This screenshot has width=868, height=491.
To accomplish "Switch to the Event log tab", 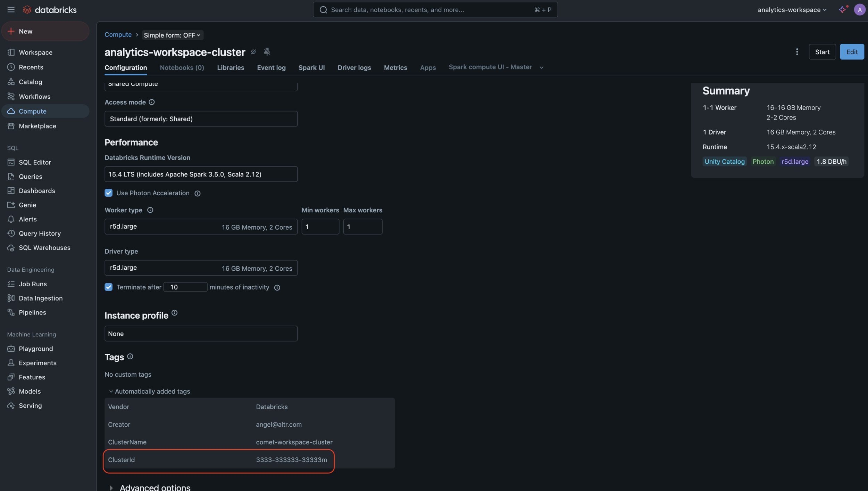I will (x=271, y=68).
